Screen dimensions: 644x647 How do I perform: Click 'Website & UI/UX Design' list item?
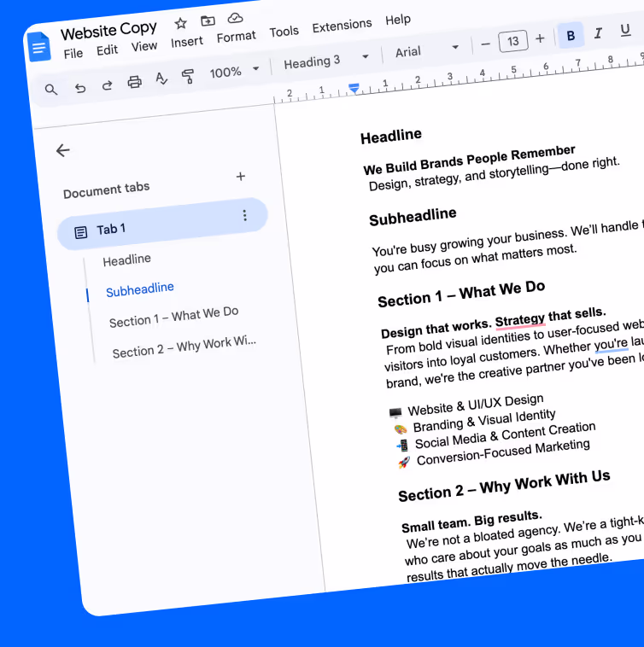(x=476, y=405)
